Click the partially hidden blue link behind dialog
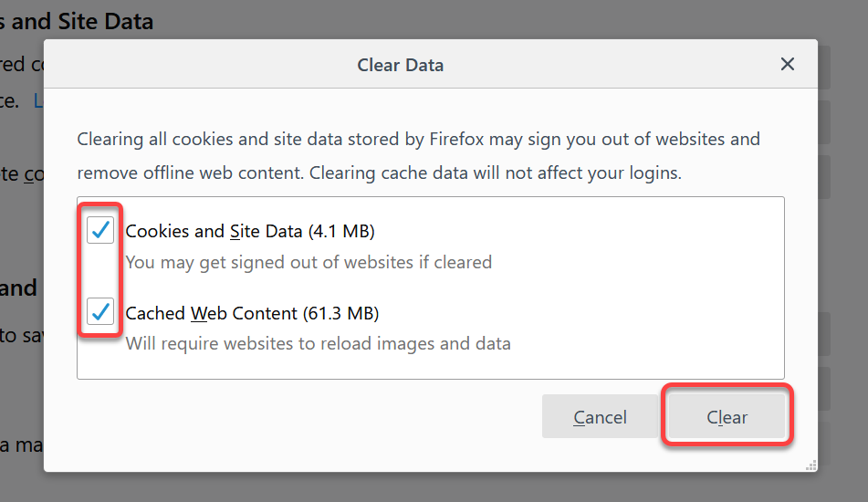868x502 pixels. (38, 100)
